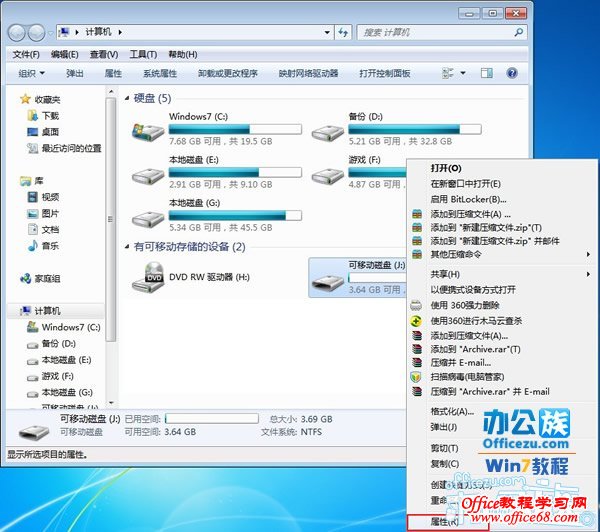
Task: Collapse the 有可移动存储的设备 group
Action: (127, 246)
